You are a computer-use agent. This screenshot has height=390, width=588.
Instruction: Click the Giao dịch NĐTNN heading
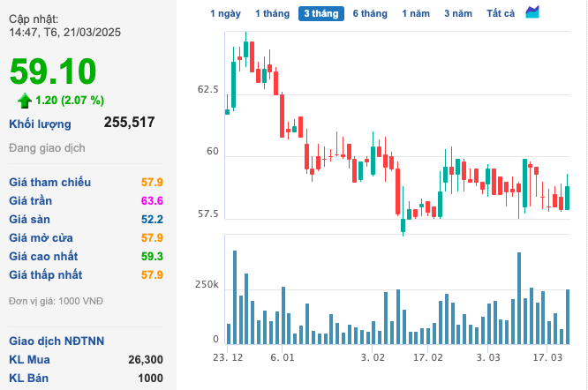(55, 341)
